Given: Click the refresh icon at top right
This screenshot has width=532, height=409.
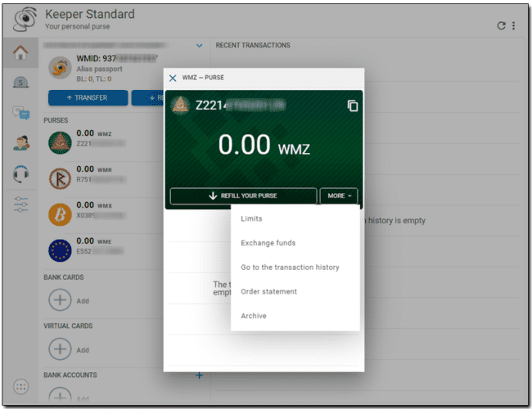Looking at the screenshot, I should [x=501, y=26].
